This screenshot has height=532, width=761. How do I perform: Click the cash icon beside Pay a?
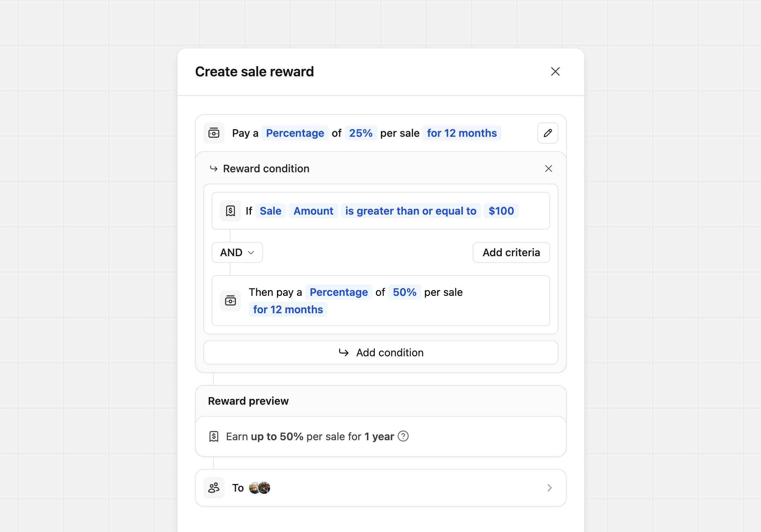pyautogui.click(x=214, y=133)
